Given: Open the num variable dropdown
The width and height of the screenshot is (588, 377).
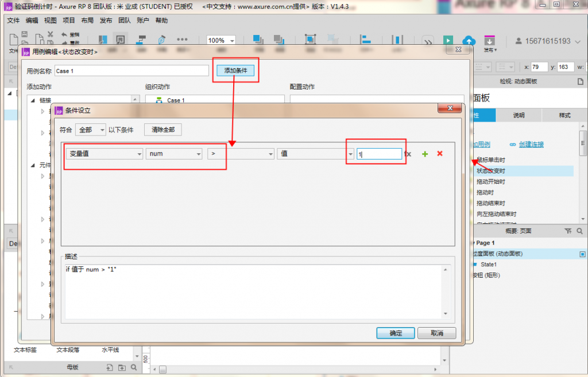Looking at the screenshot, I should click(x=174, y=154).
